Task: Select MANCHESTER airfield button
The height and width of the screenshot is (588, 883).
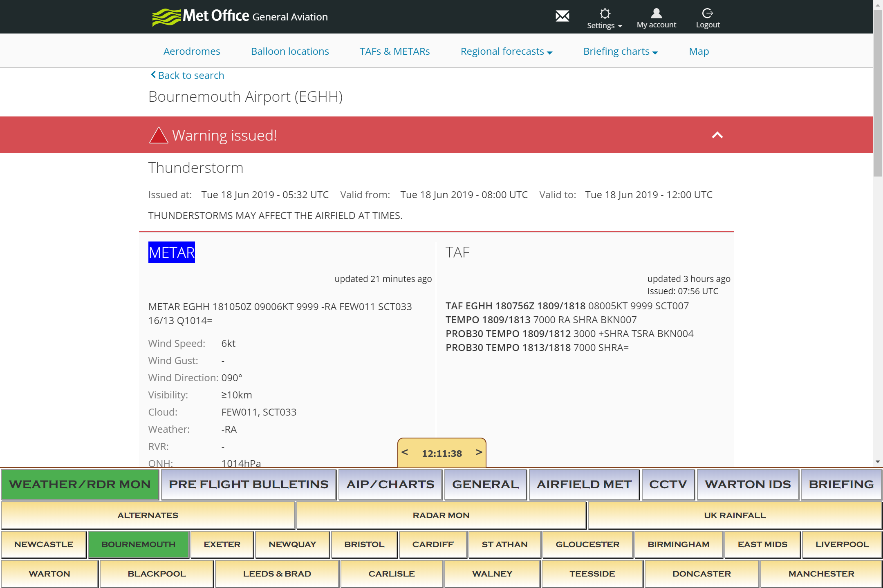Action: [821, 574]
